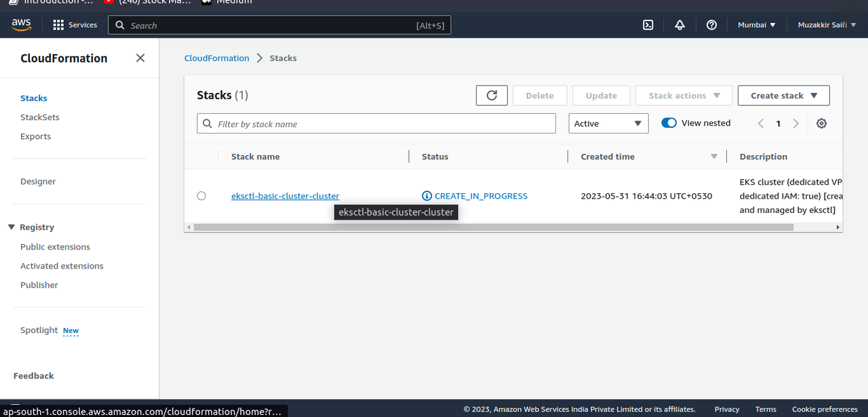Focus the Filter by stack name field

pyautogui.click(x=376, y=123)
